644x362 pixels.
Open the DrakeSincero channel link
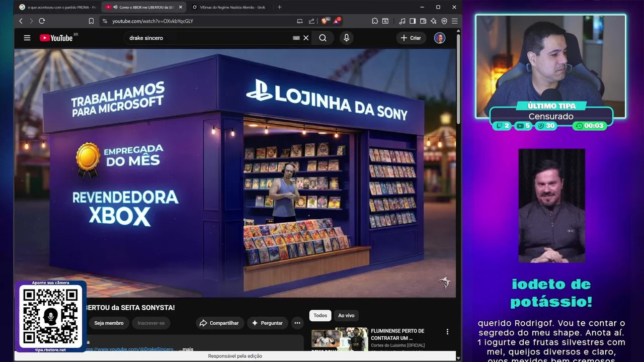pos(131,349)
